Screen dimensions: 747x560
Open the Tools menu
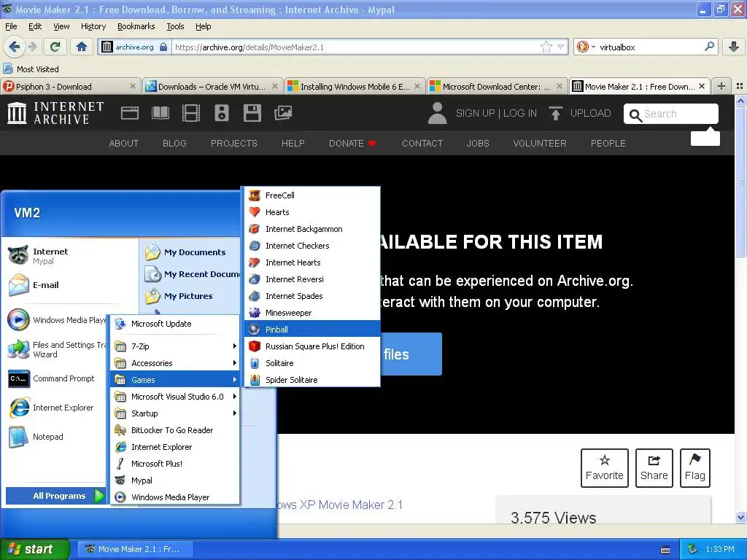(175, 26)
